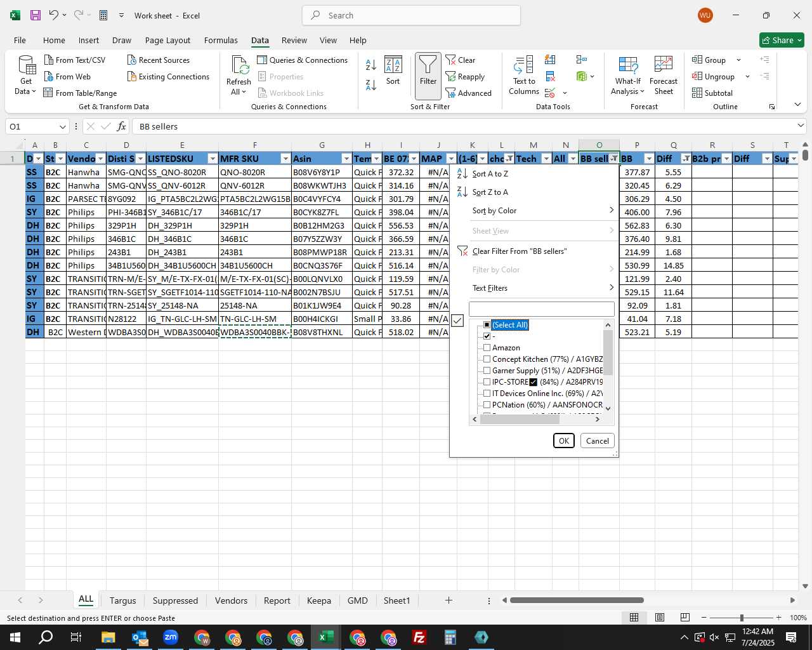812x650 pixels.
Task: Open the filter dropdown on the Vendor column
Action: [x=101, y=159]
